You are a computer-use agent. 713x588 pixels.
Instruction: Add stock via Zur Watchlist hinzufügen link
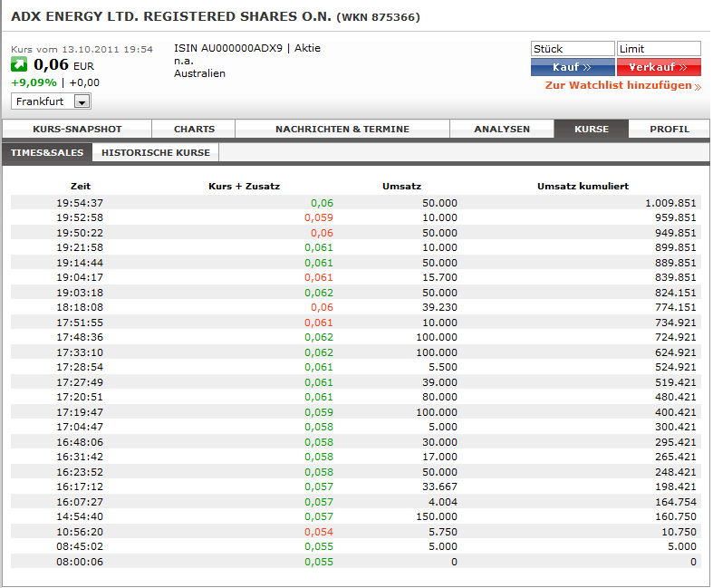coord(623,85)
